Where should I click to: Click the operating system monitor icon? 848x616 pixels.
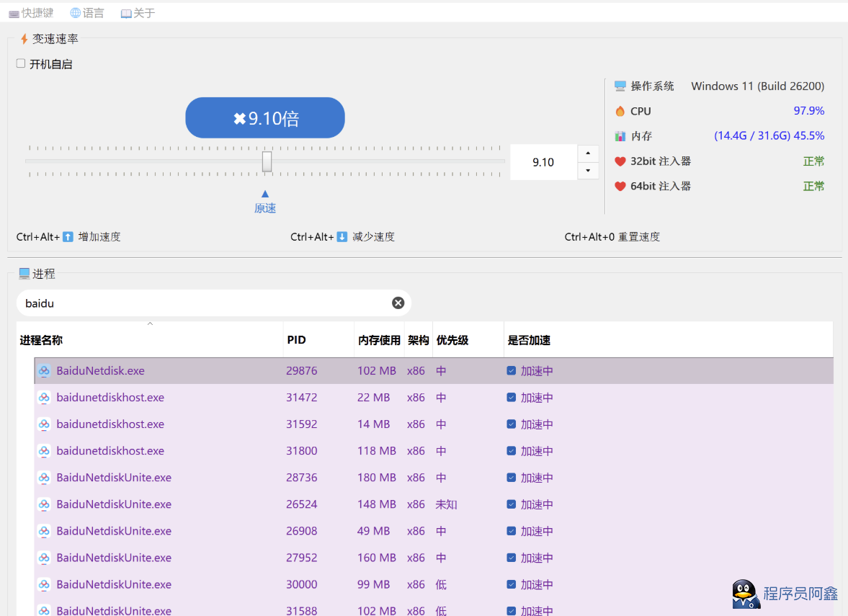pos(620,86)
